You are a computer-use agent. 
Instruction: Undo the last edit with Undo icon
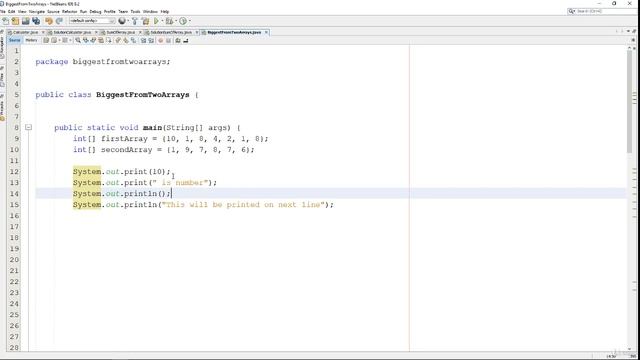pyautogui.click(x=49, y=21)
